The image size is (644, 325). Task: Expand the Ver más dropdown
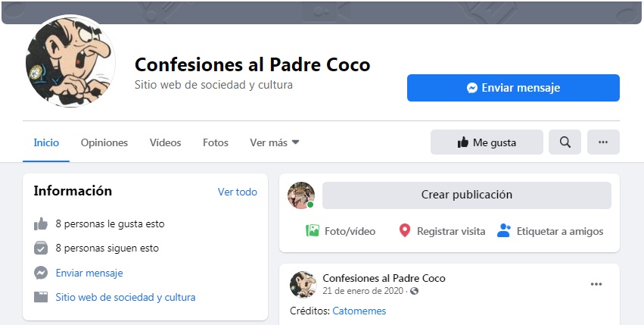tap(275, 142)
